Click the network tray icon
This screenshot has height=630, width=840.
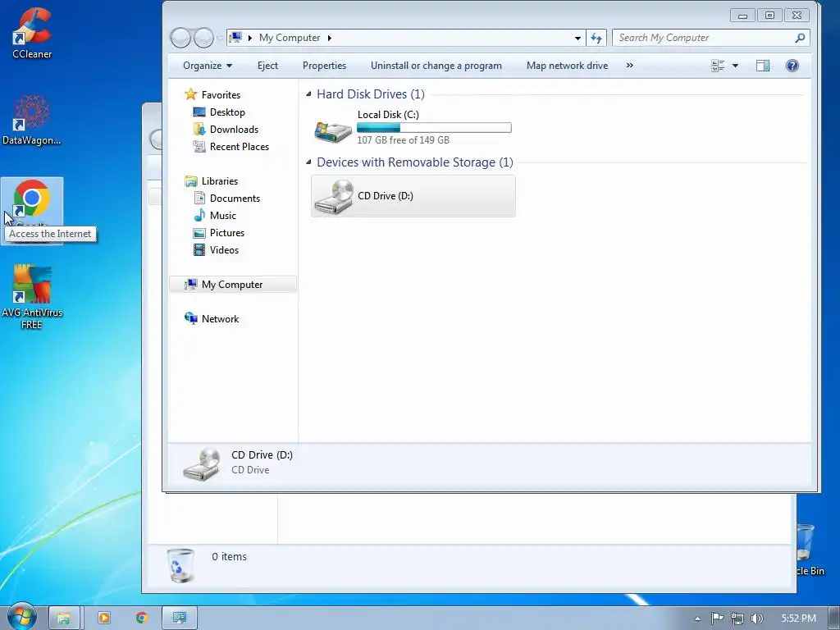[737, 619]
